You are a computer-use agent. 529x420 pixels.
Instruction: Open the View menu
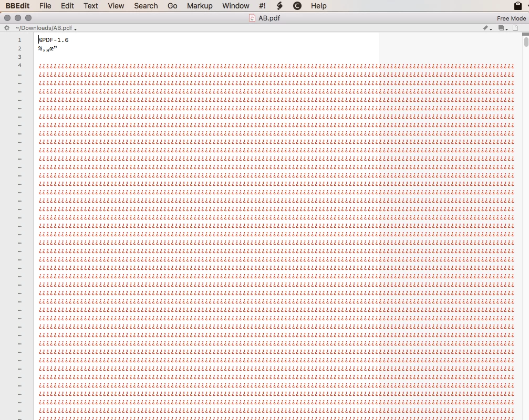click(x=116, y=6)
